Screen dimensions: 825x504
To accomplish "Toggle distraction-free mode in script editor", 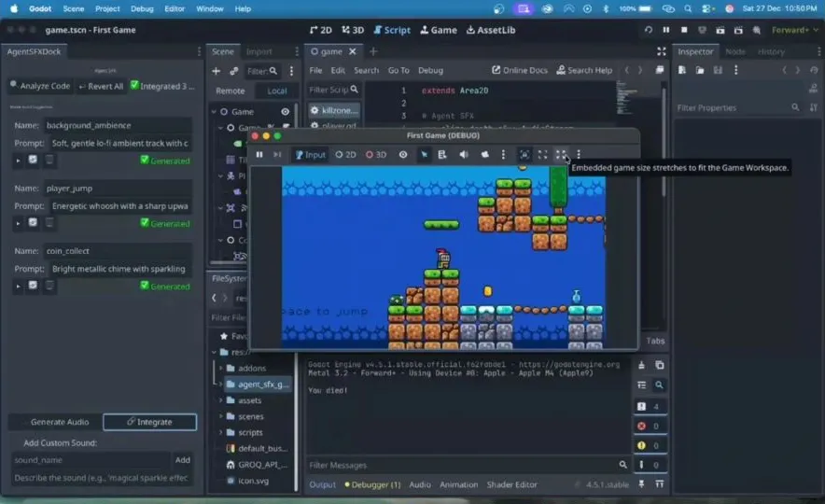I will pos(662,51).
